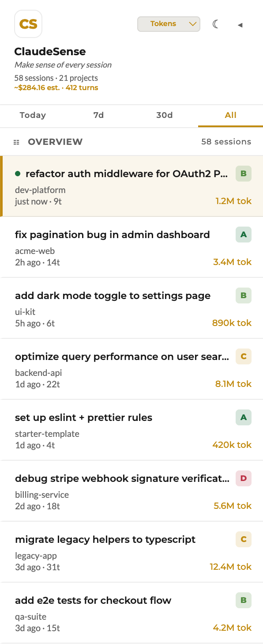Open the Tokens metric dropdown

pos(169,24)
